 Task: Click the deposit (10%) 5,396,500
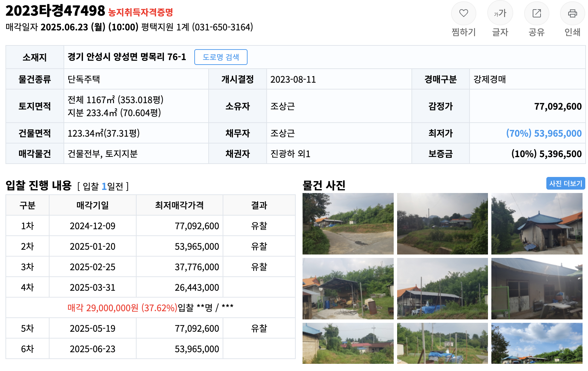tap(546, 154)
